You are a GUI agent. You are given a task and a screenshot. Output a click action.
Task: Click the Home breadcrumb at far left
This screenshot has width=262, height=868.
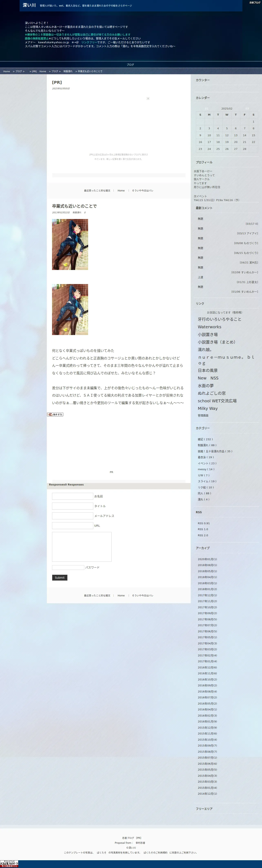point(7,71)
